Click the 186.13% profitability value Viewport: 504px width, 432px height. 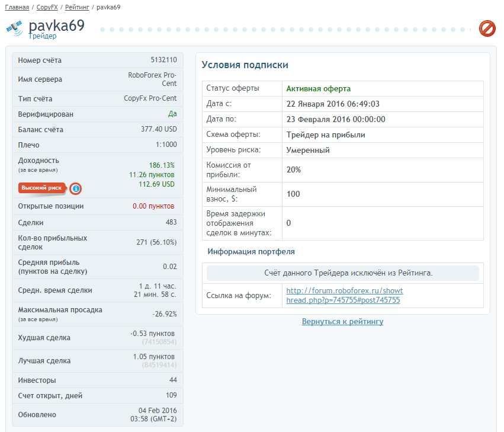(x=162, y=165)
